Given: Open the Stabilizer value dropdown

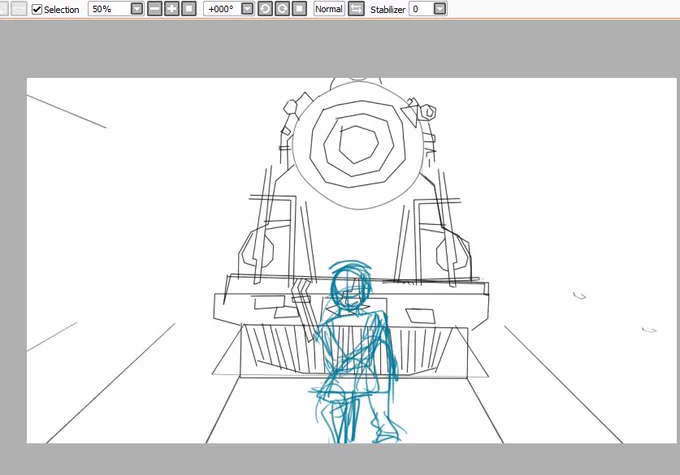Looking at the screenshot, I should pyautogui.click(x=440, y=9).
